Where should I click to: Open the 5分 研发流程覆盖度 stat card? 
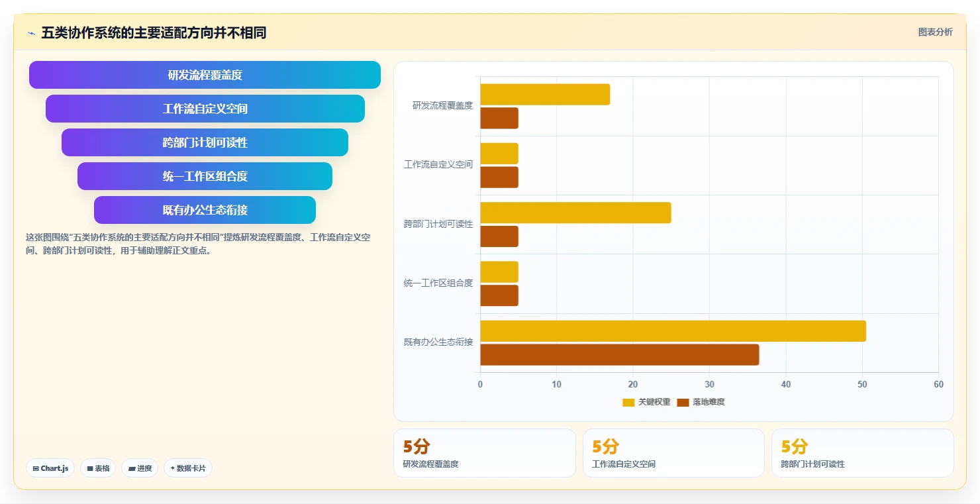click(x=485, y=453)
